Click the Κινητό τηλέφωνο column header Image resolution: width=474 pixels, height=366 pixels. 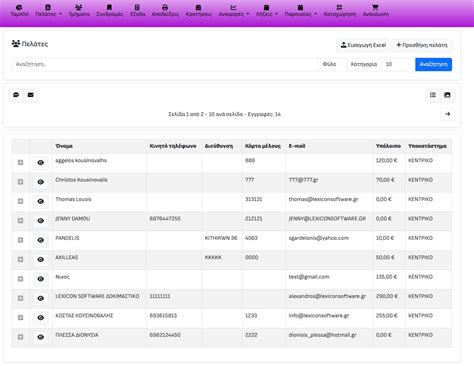(x=173, y=146)
